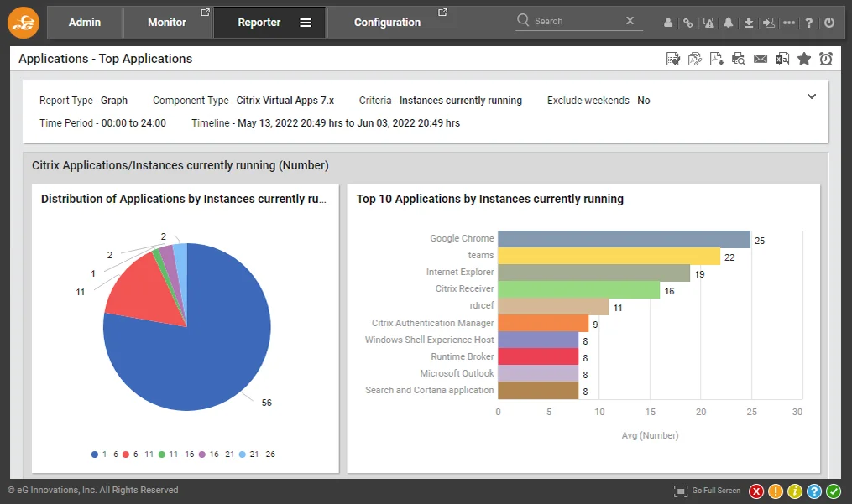Open print preview for the report

(739, 59)
